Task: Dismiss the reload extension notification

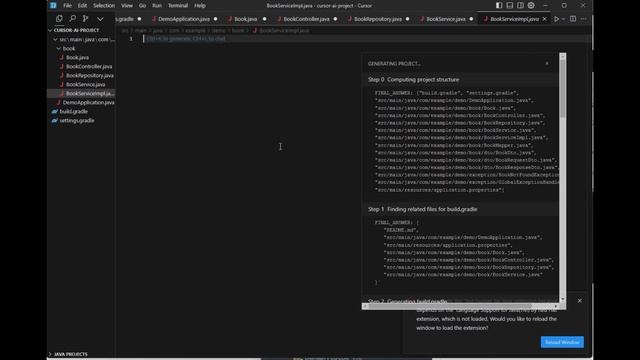Action: pyautogui.click(x=580, y=301)
